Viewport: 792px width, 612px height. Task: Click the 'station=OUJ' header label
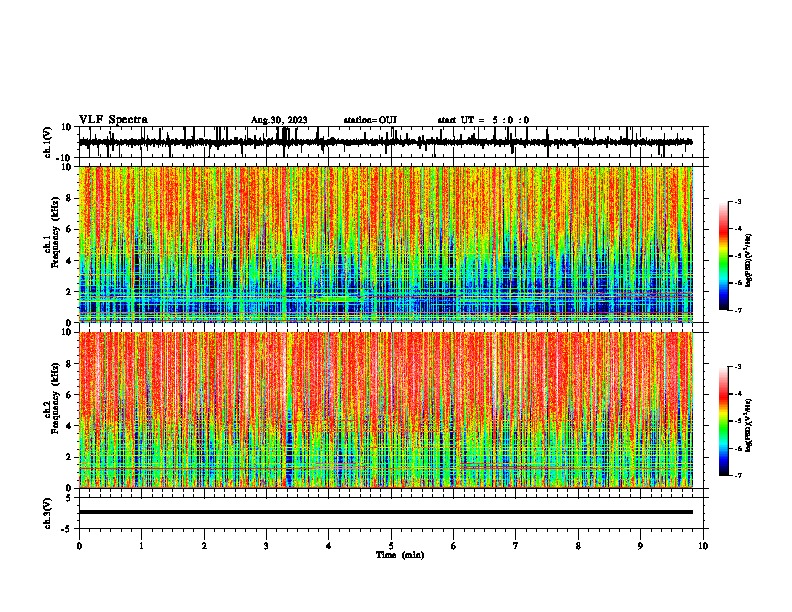coord(370,120)
